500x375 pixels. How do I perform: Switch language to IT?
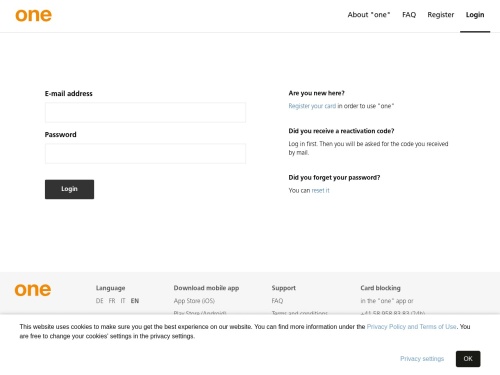tap(123, 301)
